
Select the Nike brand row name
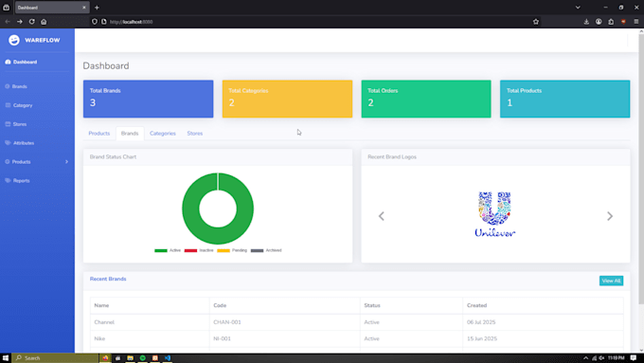pyautogui.click(x=99, y=338)
